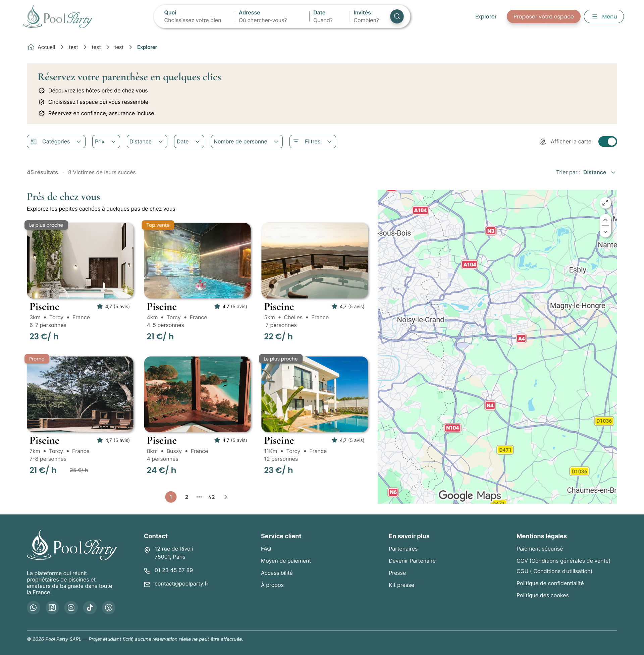The image size is (644, 655).
Task: Click the pagination ellipsis
Action: click(199, 497)
